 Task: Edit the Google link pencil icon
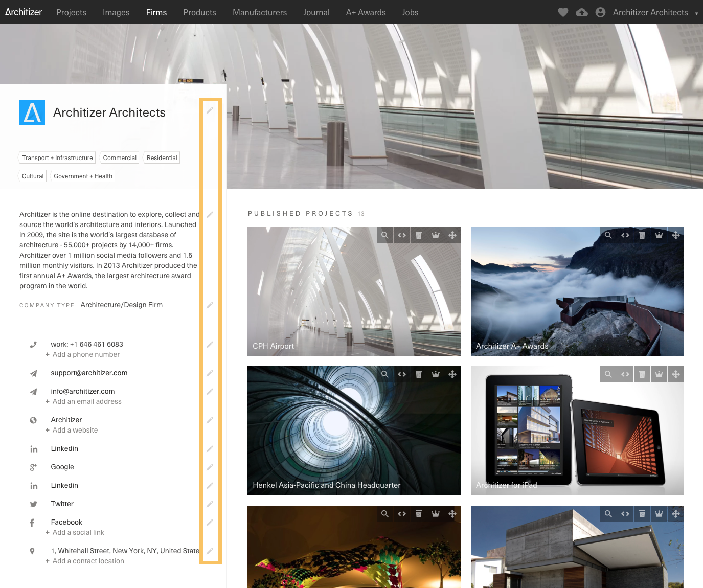210,467
